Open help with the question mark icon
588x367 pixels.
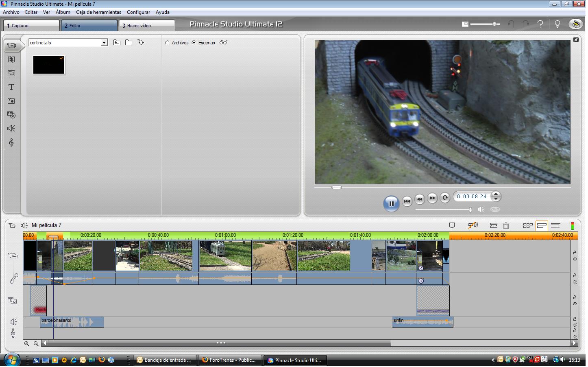click(540, 24)
